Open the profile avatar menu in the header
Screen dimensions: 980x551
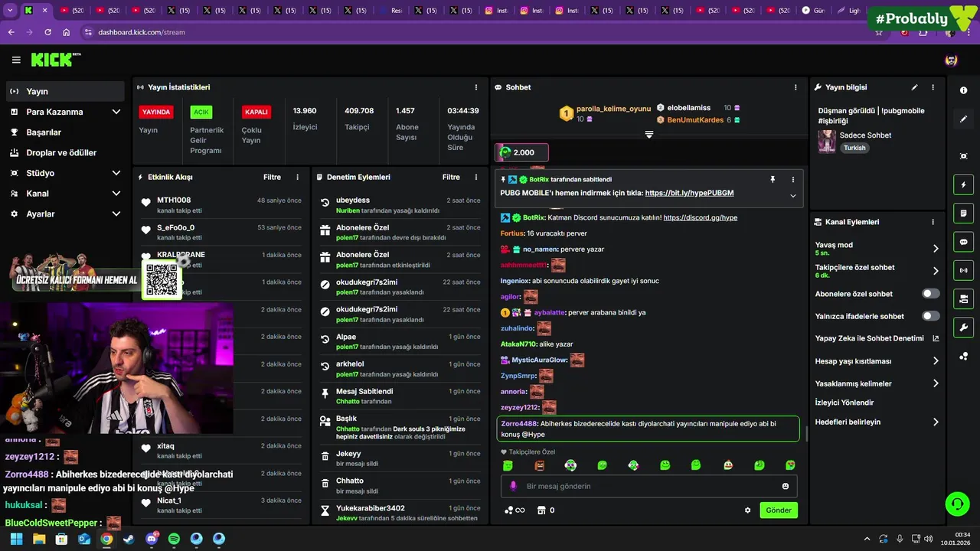[951, 60]
